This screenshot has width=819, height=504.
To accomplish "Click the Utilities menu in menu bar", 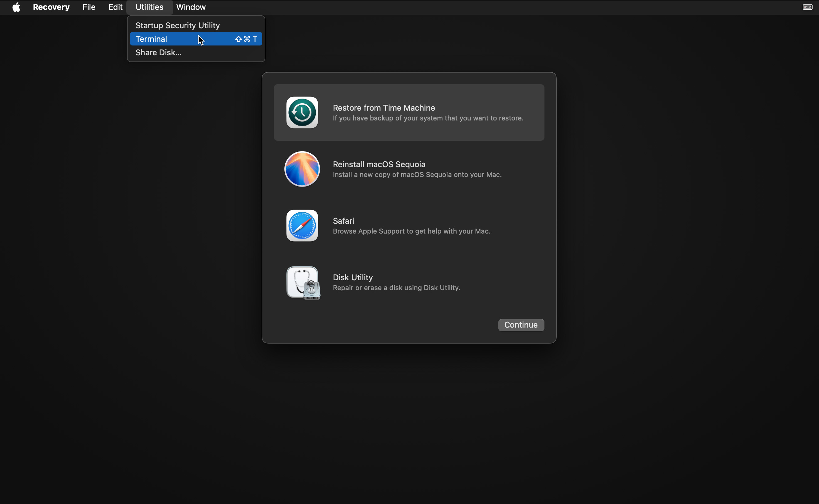I will point(149,6).
